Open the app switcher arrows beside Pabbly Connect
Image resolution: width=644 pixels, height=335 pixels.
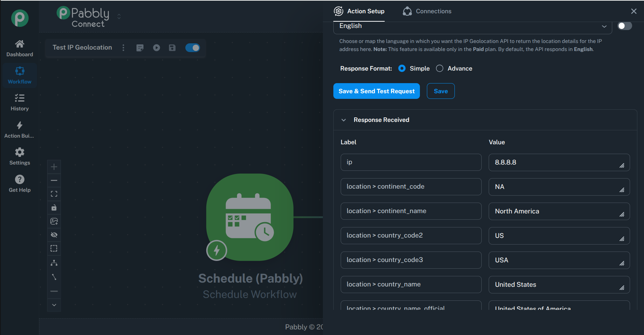tap(119, 16)
